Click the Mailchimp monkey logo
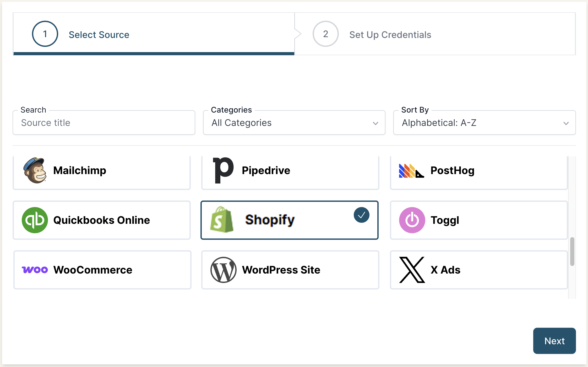Screen dimensions: 588x367 35,170
